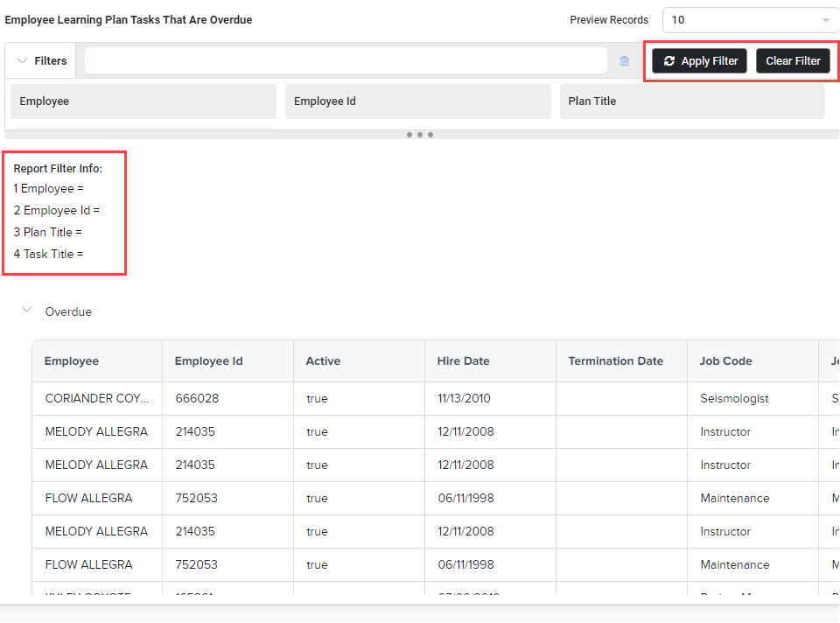Click the '1 Employee =' filter line
The height and width of the screenshot is (623, 840).
click(49, 188)
